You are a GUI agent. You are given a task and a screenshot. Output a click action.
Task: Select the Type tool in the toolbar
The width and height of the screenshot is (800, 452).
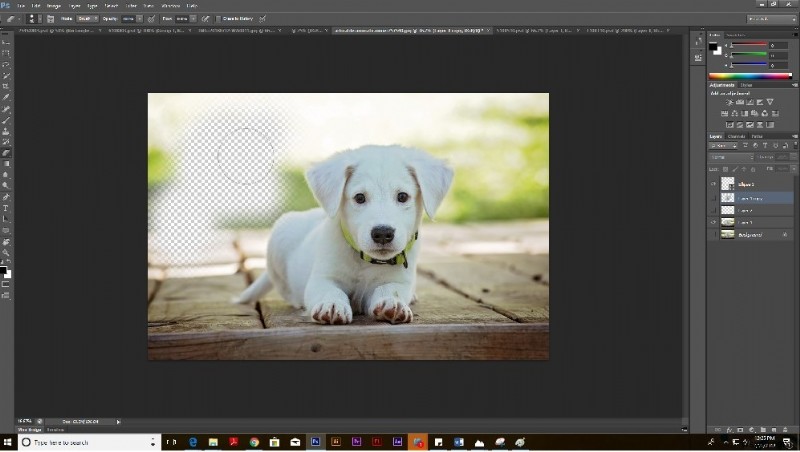click(x=6, y=208)
